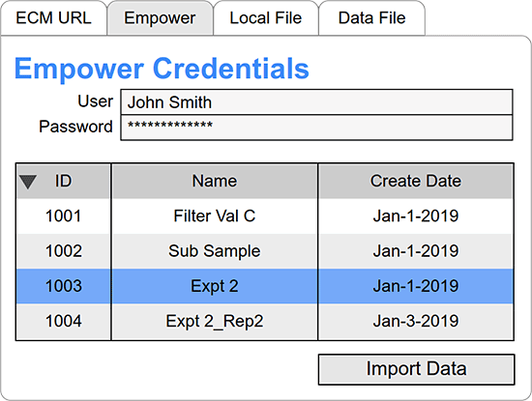This screenshot has width=532, height=401.
Task: Click ID cell 1002
Action: click(64, 251)
